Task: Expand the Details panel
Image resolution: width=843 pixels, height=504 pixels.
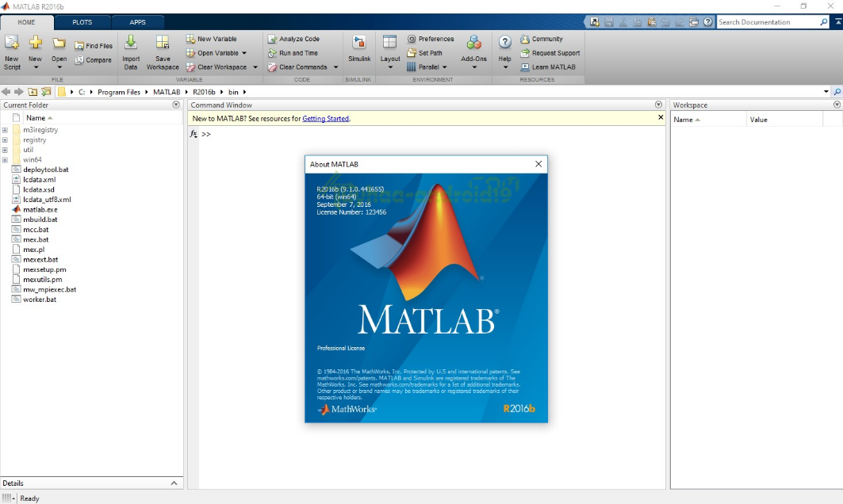Action: [174, 483]
